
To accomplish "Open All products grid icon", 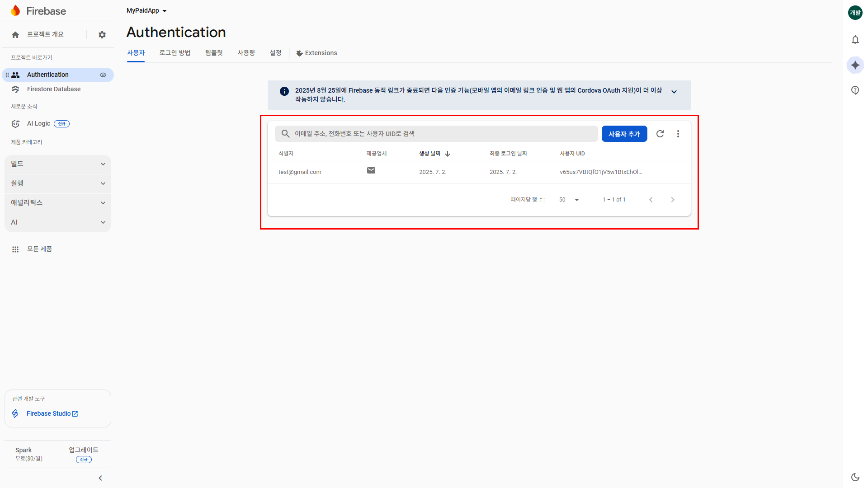I will (x=15, y=249).
